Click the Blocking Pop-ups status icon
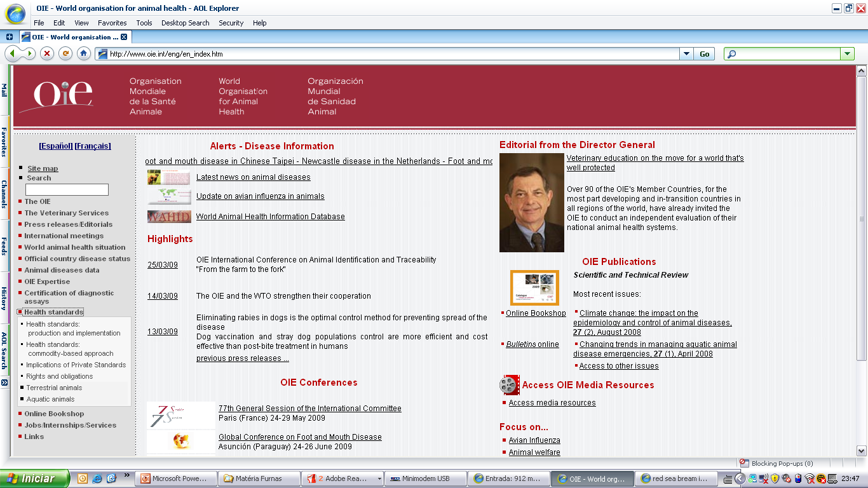Viewport: 868px width, 488px height. (x=744, y=463)
